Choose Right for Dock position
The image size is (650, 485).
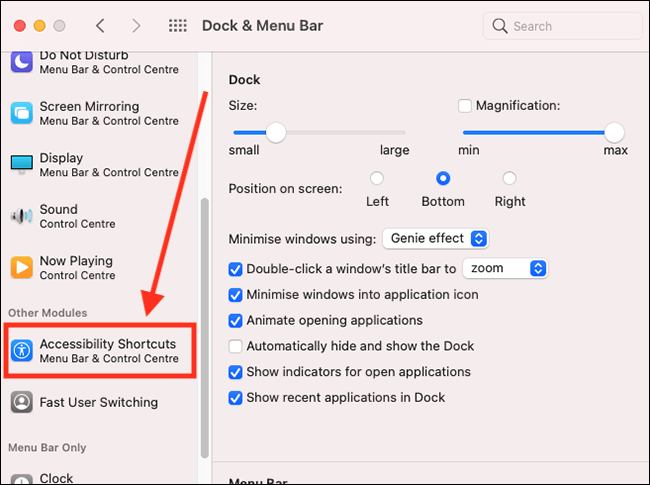click(509, 178)
